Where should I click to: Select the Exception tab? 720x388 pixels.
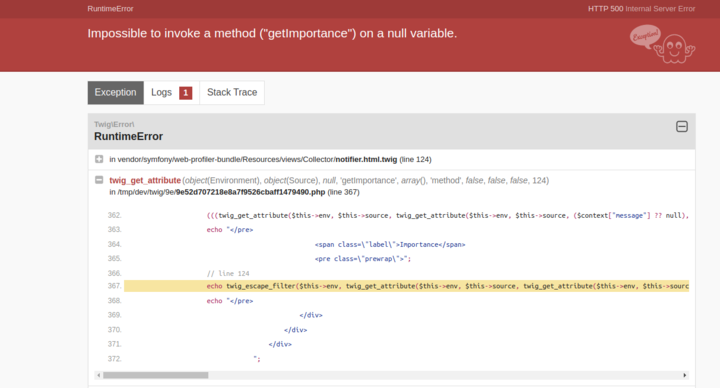point(115,92)
